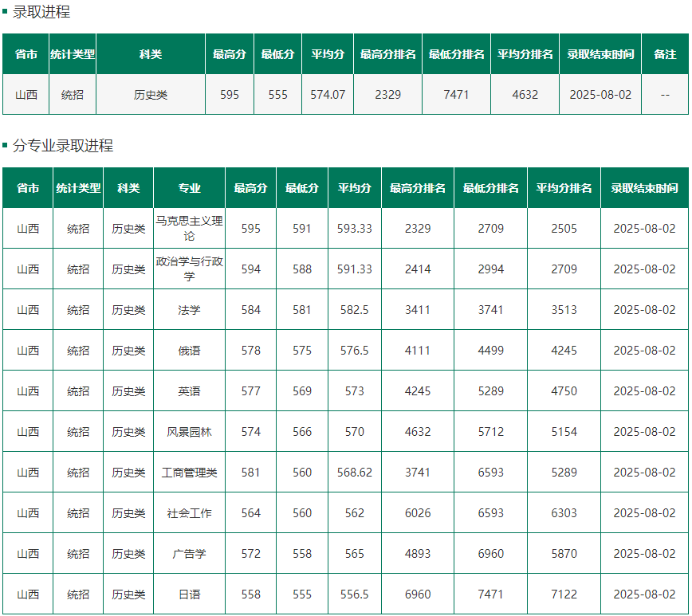Screen dimensions: 692x616
Task: Click the 分专业录取进程 section heading
Action: tap(63, 146)
